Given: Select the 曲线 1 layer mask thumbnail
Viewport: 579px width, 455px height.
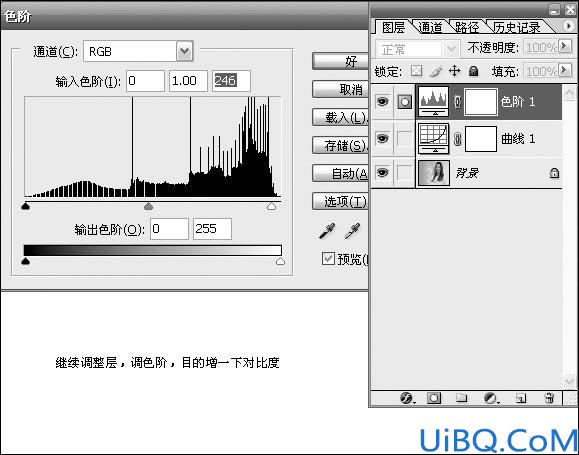Looking at the screenshot, I should 481,139.
